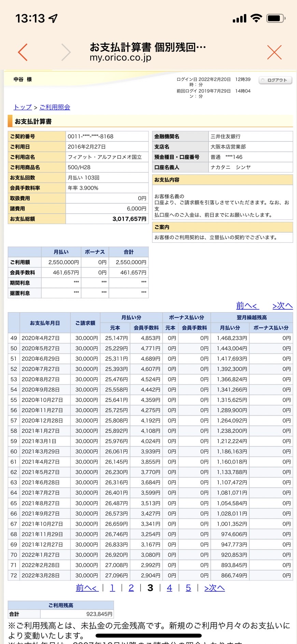Go to page 4 of the payment schedule
The width and height of the screenshot is (297, 644).
pyautogui.click(x=169, y=588)
